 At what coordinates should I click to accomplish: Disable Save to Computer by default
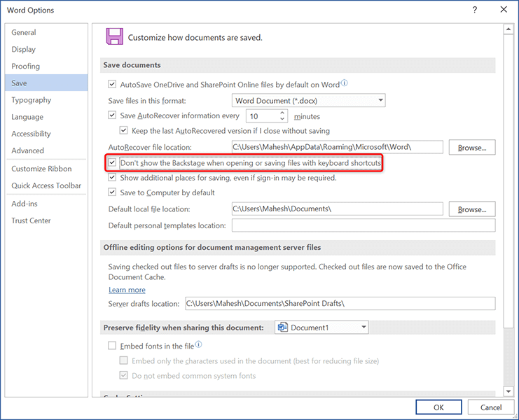coord(112,192)
